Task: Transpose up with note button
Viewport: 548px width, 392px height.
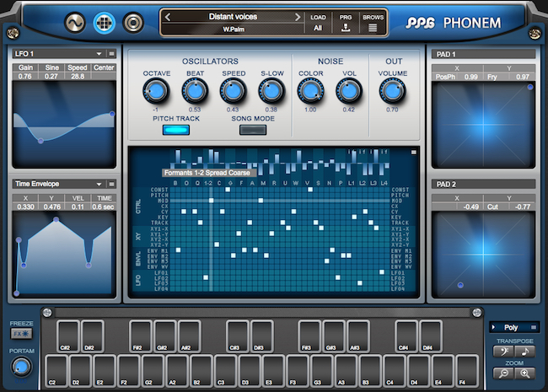Action: 525,352
